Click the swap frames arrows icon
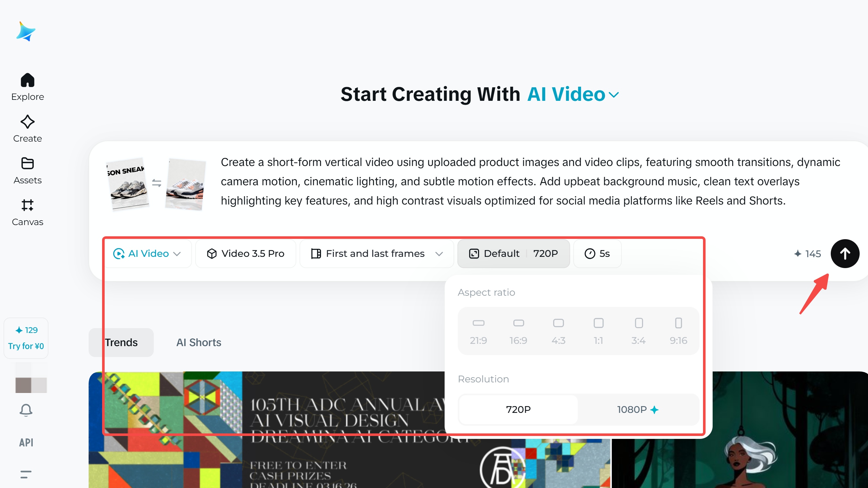The height and width of the screenshot is (488, 868). point(157,183)
